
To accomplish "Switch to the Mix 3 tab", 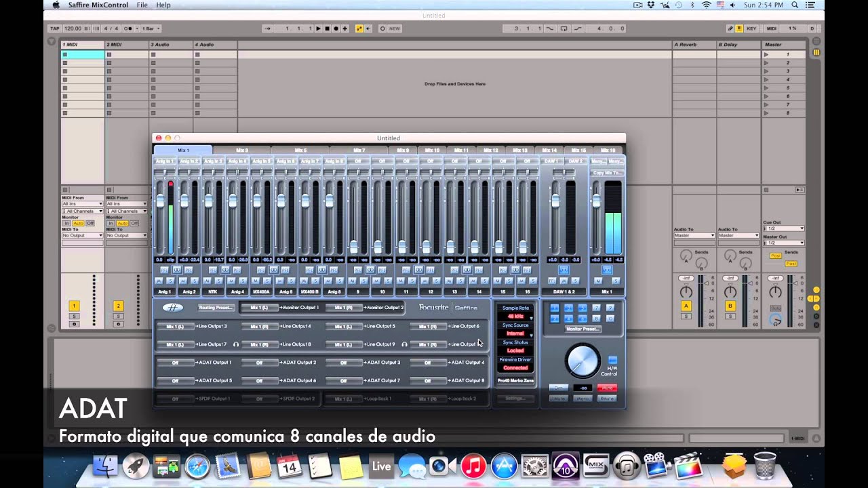I will [242, 150].
